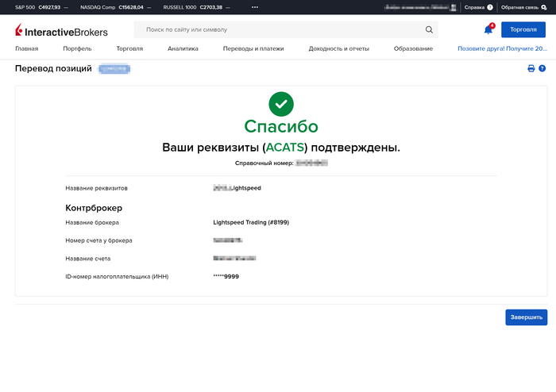Open the Торговля navigation menu
556x392 pixels.
[x=129, y=48]
